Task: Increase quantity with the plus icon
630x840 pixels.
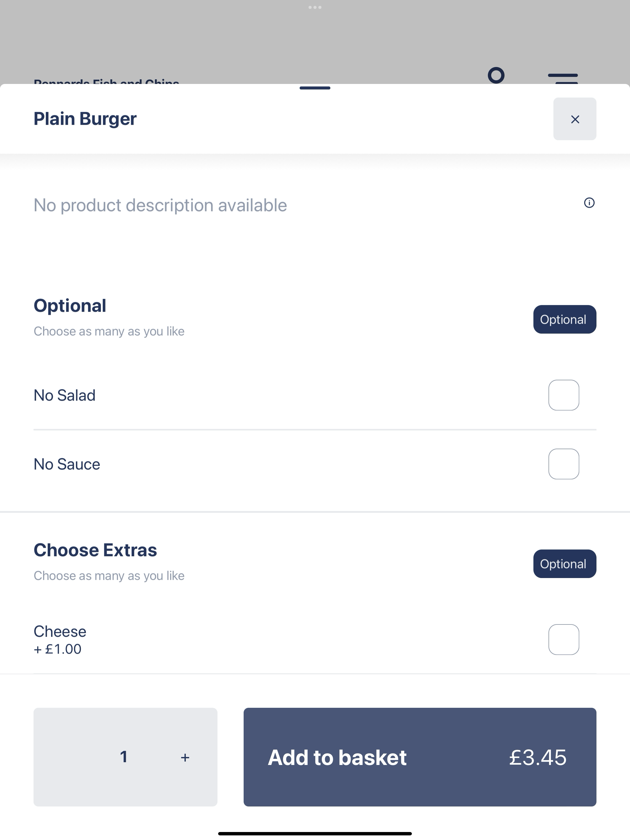Action: coord(185,758)
